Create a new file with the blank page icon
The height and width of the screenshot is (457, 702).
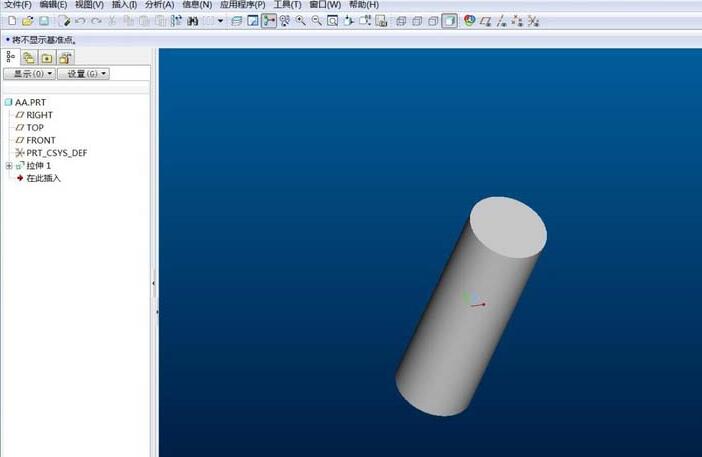[x=12, y=21]
